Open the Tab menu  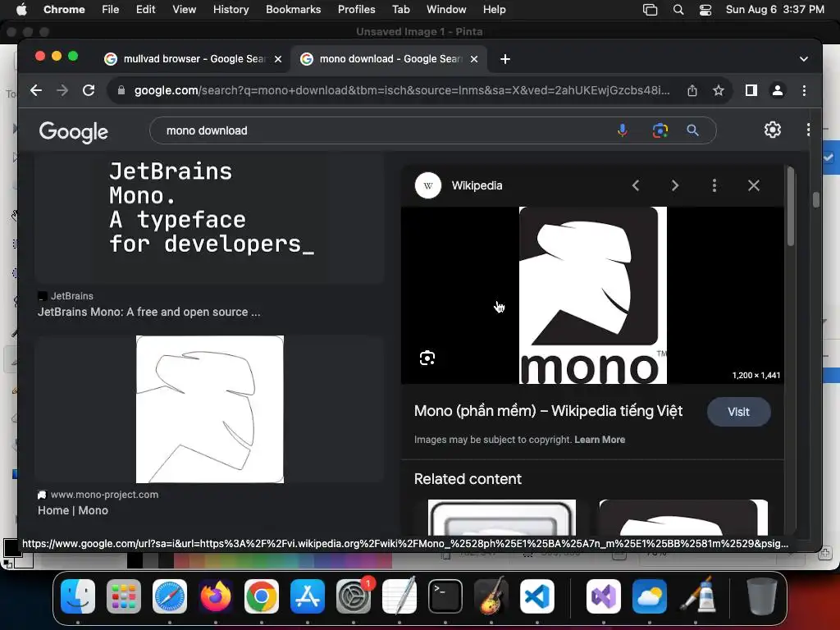click(400, 9)
